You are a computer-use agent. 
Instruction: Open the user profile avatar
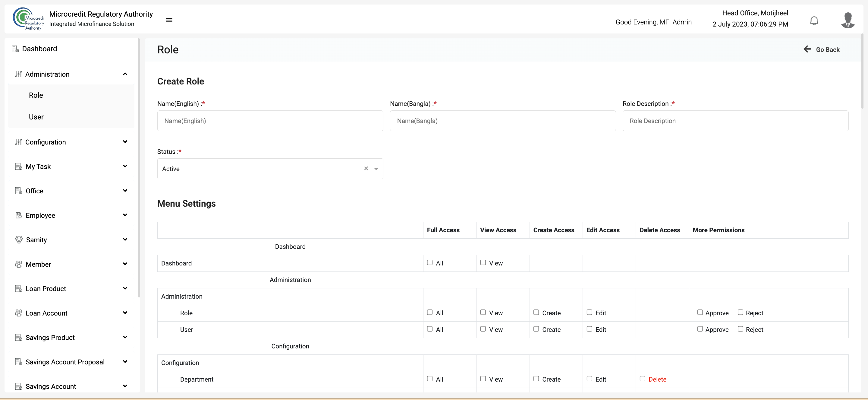click(848, 20)
